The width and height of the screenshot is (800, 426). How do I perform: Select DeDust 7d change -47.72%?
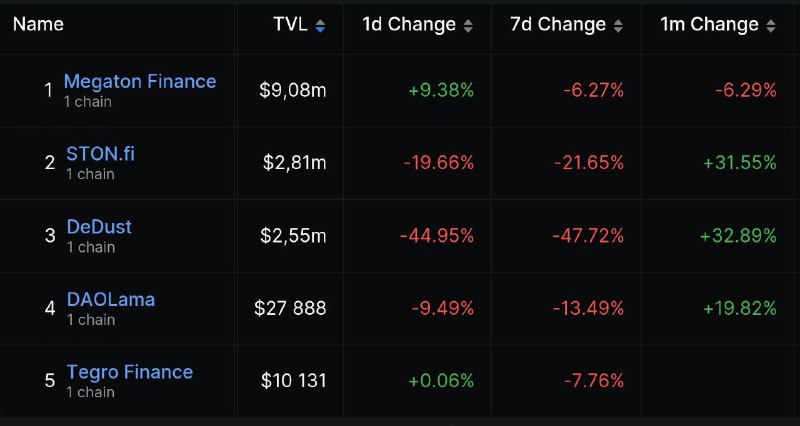(x=588, y=236)
